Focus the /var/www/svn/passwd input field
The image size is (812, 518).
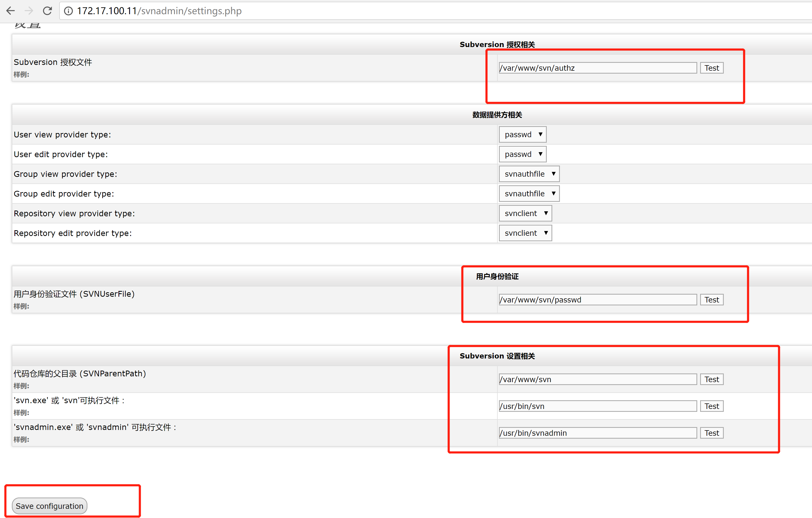tap(597, 300)
